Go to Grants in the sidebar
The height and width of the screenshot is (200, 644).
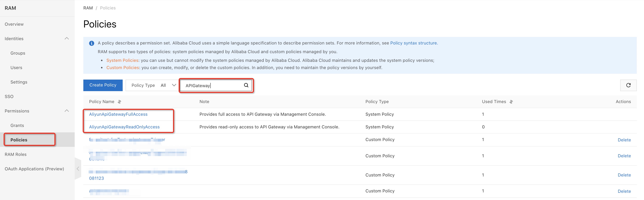(x=17, y=125)
